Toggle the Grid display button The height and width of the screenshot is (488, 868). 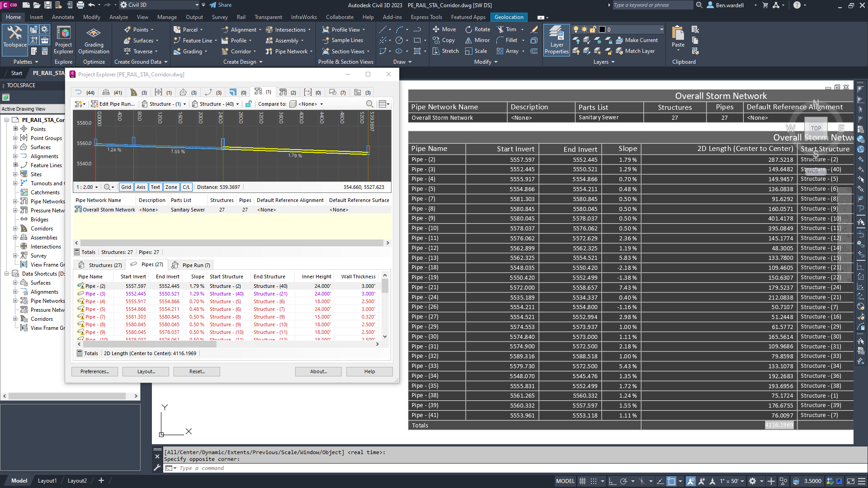point(126,187)
